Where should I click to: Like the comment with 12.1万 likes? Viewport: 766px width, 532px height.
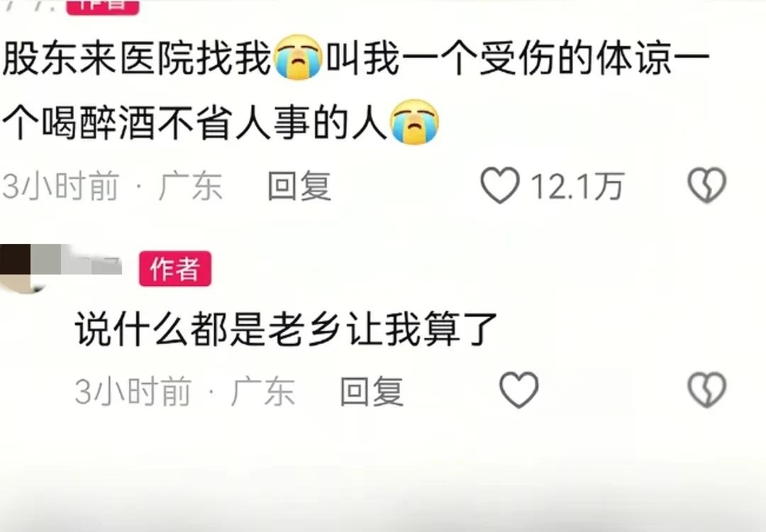(x=500, y=185)
